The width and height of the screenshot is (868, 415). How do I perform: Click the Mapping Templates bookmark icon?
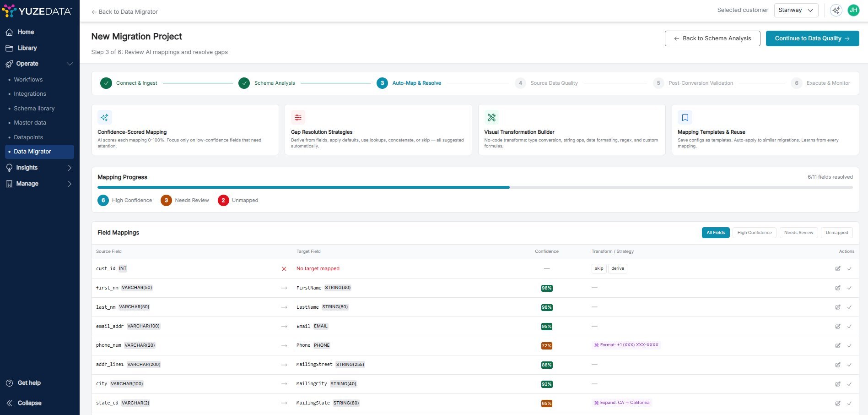(x=685, y=118)
